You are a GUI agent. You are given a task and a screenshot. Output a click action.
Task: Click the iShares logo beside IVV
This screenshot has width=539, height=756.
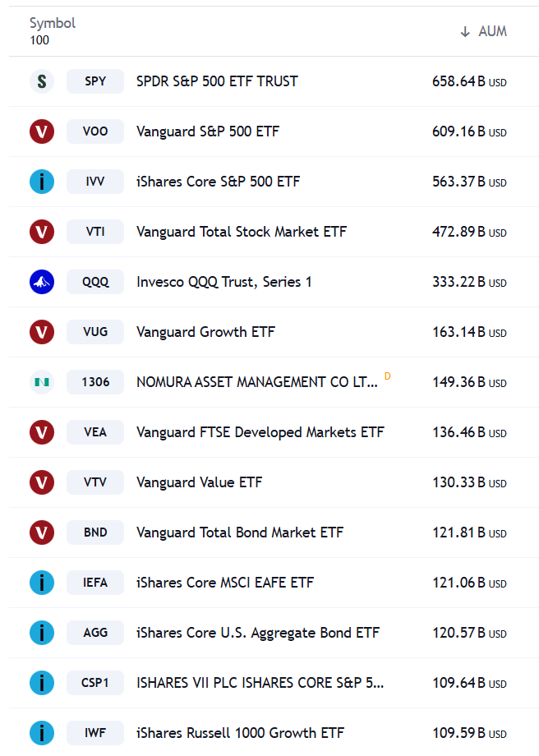click(x=42, y=182)
